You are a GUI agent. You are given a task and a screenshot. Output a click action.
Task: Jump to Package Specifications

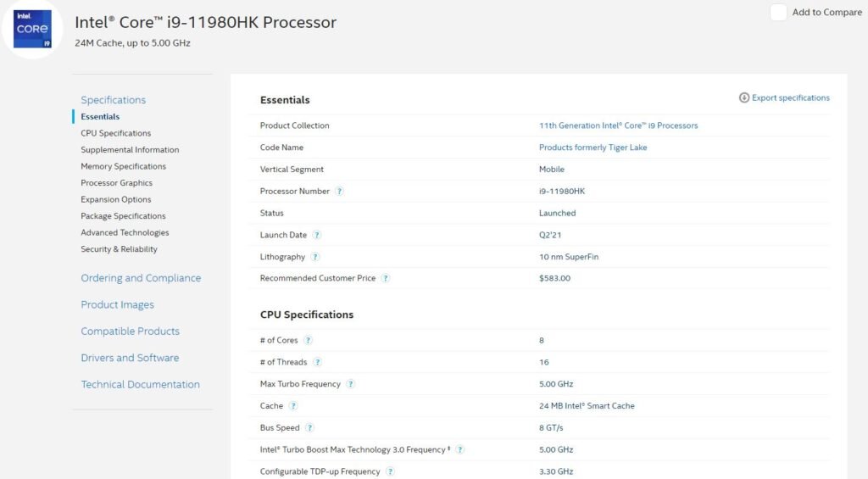[123, 216]
